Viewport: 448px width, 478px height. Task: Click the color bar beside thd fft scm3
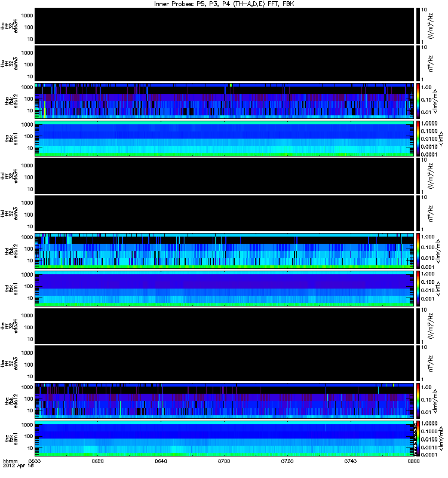coord(418,213)
